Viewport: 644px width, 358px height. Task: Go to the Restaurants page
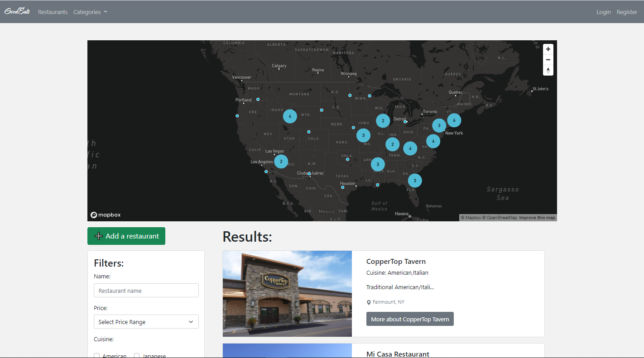click(53, 12)
